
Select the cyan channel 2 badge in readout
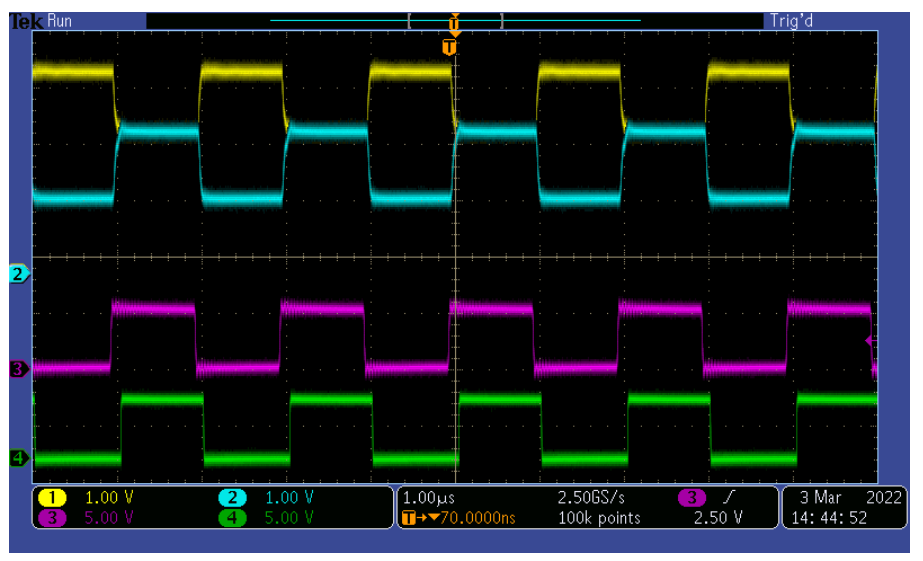[x=232, y=498]
